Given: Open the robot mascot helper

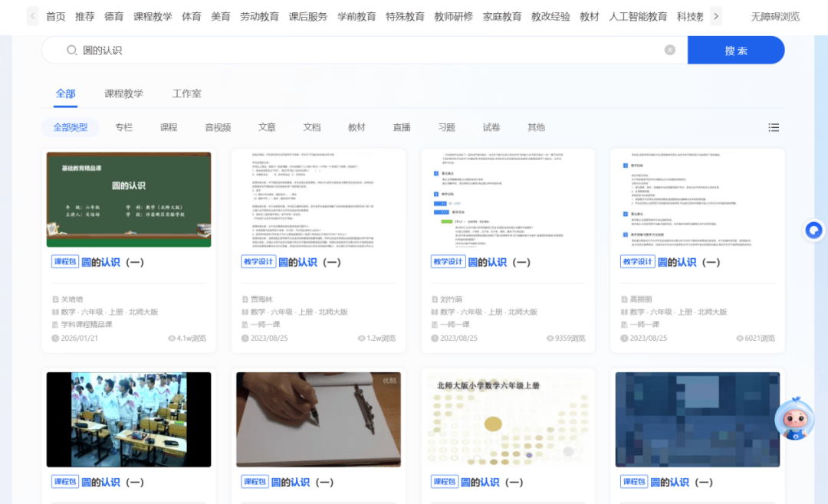Looking at the screenshot, I should 793,420.
